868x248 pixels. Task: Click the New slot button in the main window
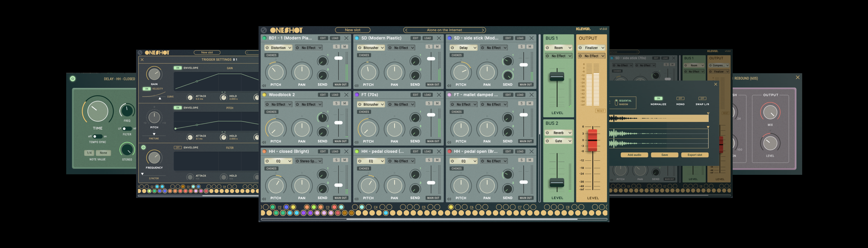[352, 30]
